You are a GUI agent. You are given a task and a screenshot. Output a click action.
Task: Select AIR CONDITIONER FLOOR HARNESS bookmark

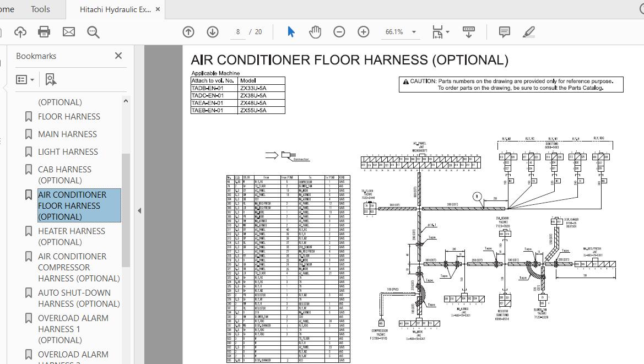79,205
